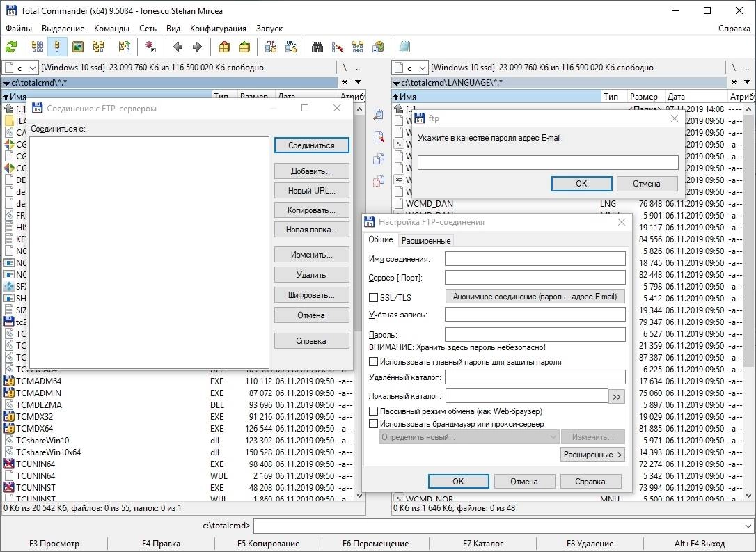Check use firewall or proxy server option
The width and height of the screenshot is (756, 552).
click(x=373, y=424)
